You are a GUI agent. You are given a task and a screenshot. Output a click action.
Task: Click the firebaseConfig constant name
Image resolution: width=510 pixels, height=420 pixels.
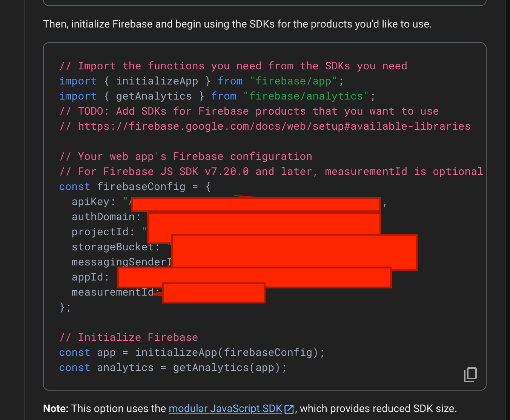tap(141, 187)
